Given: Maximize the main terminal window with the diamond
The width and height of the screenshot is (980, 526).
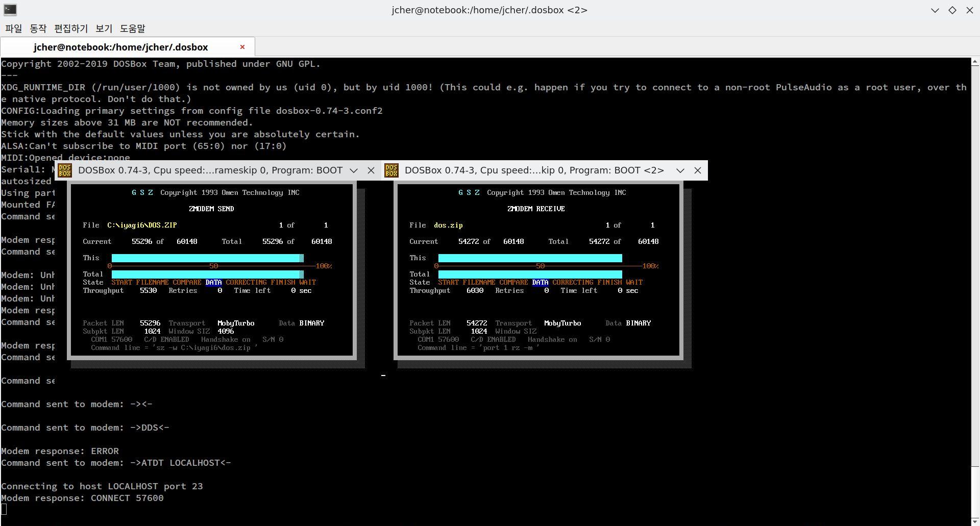Looking at the screenshot, I should (952, 10).
